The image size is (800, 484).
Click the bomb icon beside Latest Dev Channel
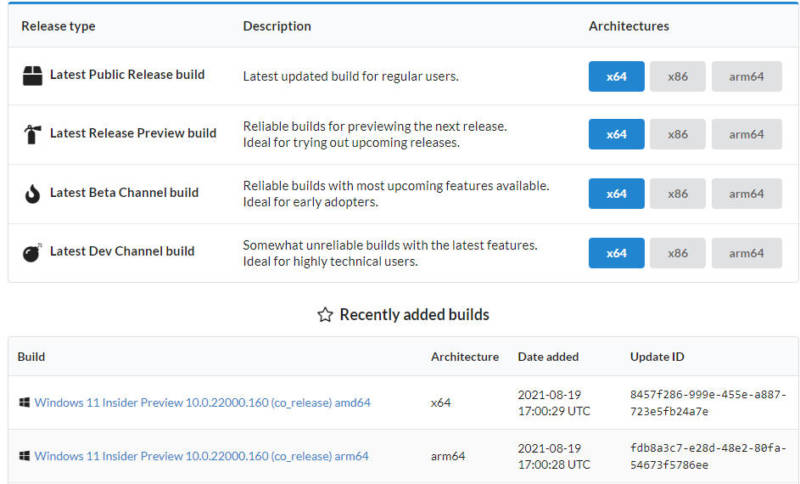point(32,252)
